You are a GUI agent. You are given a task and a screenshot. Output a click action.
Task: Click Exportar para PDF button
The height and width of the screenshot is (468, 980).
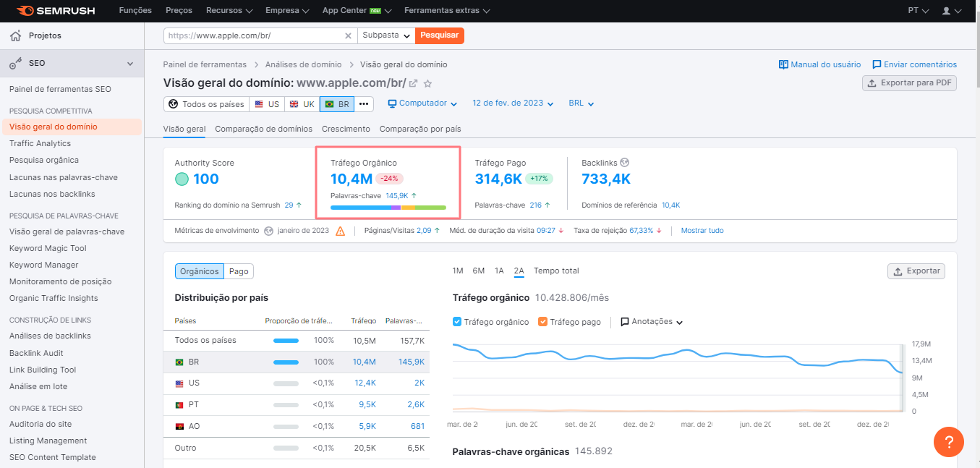point(910,83)
